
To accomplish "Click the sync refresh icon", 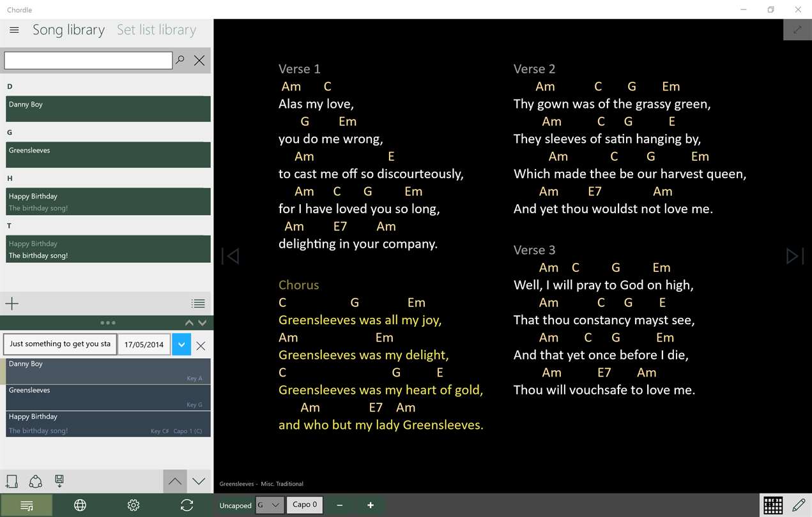I will (187, 506).
